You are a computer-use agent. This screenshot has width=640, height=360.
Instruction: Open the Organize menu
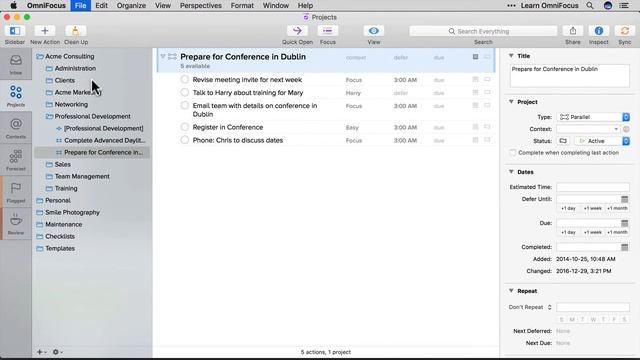coord(131,5)
